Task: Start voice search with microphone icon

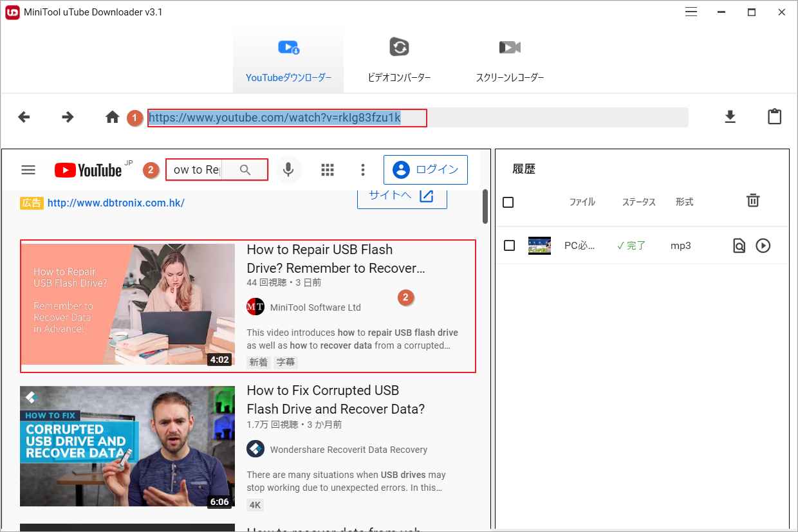Action: [288, 170]
